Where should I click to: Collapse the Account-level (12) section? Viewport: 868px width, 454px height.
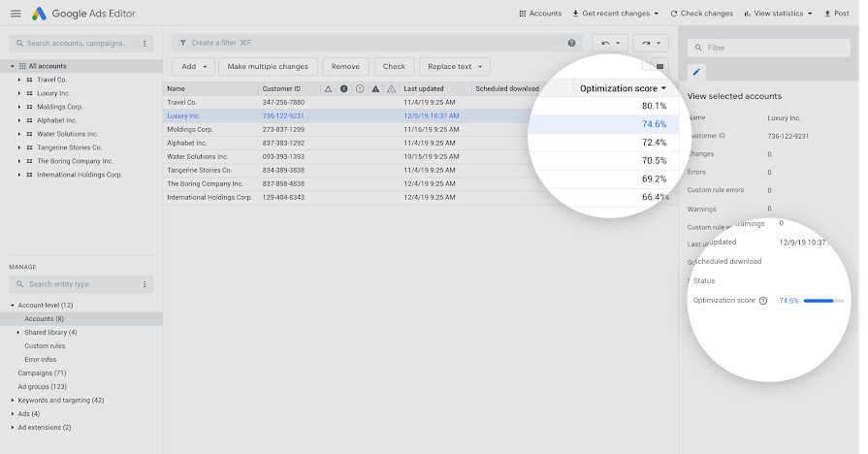tap(13, 305)
